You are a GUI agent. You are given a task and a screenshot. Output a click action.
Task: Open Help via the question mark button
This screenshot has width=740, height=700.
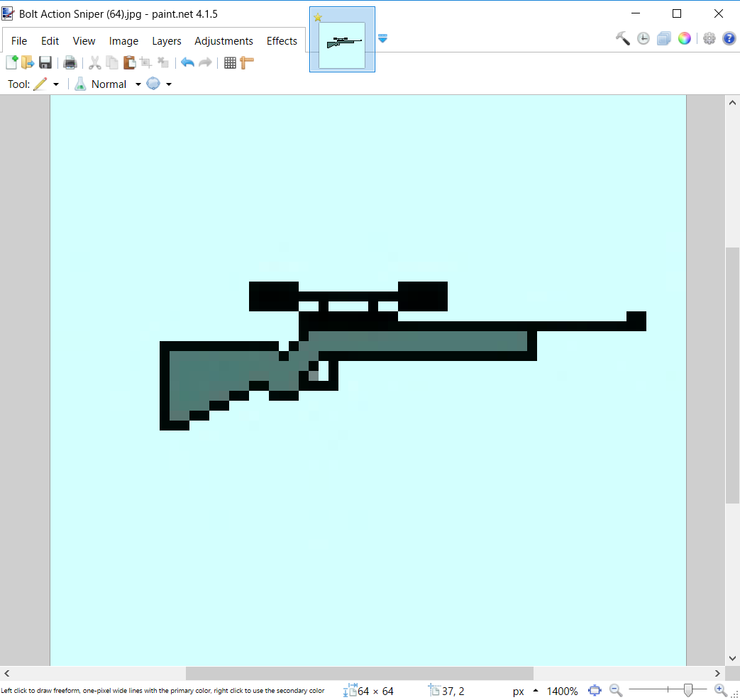(x=729, y=38)
